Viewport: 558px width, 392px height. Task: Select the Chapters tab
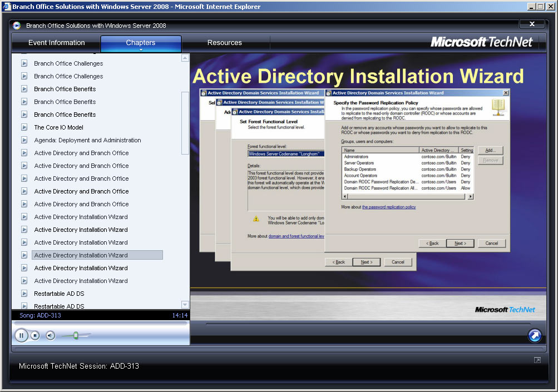click(x=141, y=43)
